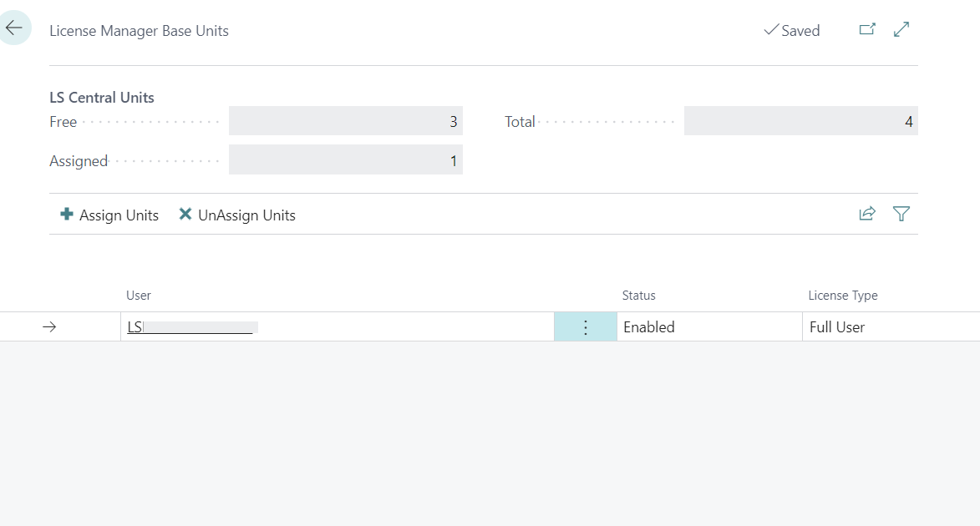This screenshot has height=526, width=980.
Task: Click the UnAssign Units X icon
Action: pos(185,215)
